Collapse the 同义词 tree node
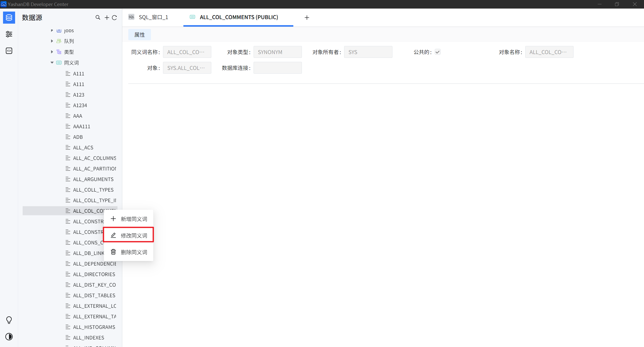The image size is (644, 347). pos(52,63)
